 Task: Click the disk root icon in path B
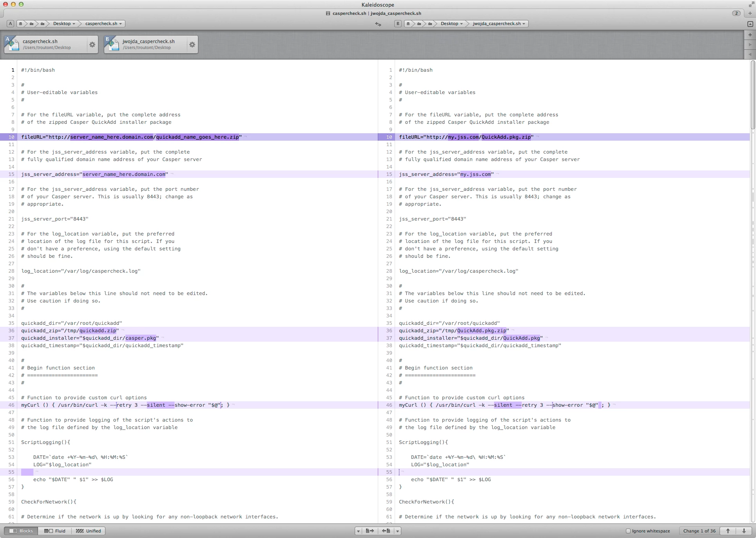408,24
